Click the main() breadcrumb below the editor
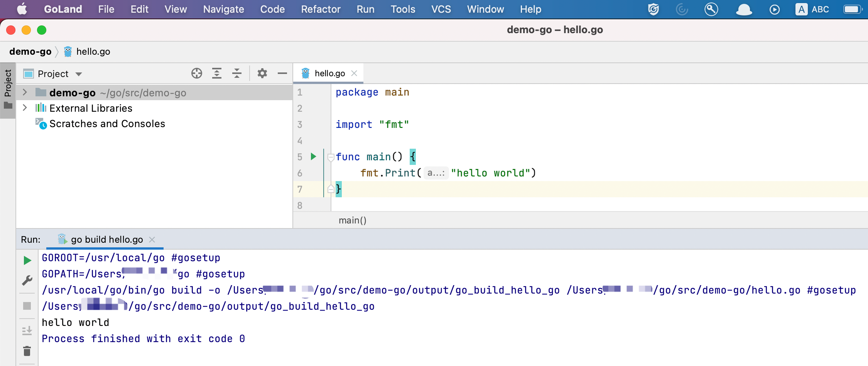The height and width of the screenshot is (366, 868). (x=352, y=220)
